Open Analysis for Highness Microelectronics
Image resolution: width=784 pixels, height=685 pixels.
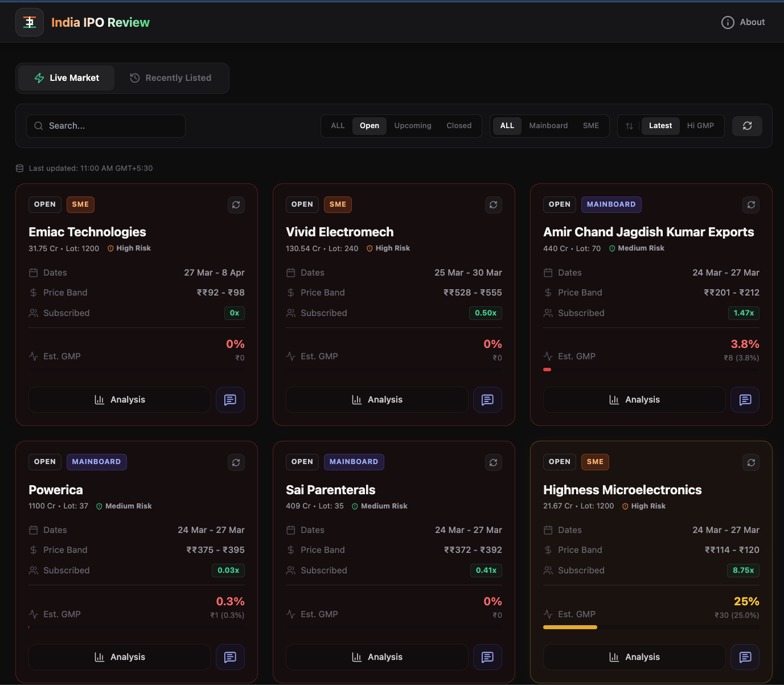point(634,657)
